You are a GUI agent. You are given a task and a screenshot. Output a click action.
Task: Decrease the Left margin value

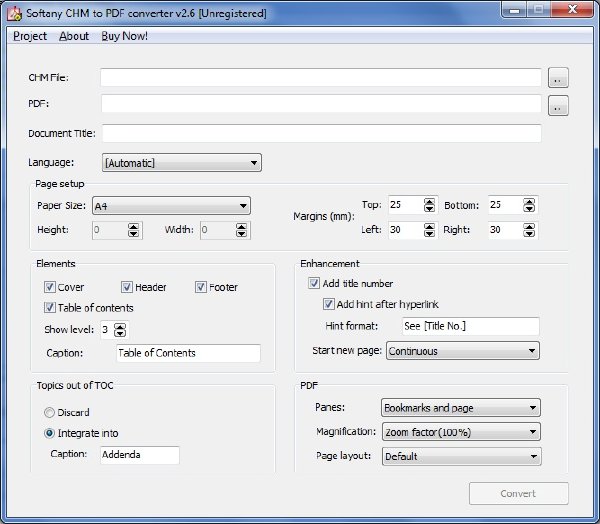429,233
